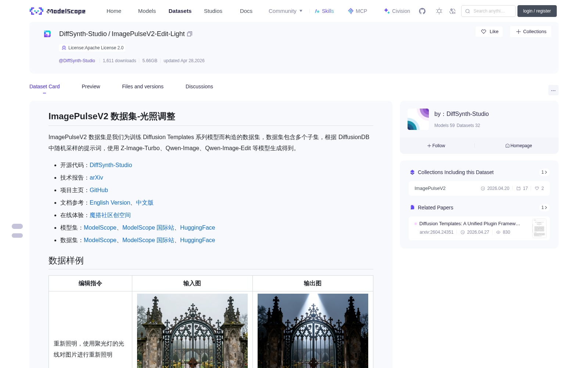Open the Docs nav item
588x368 pixels.
click(246, 11)
